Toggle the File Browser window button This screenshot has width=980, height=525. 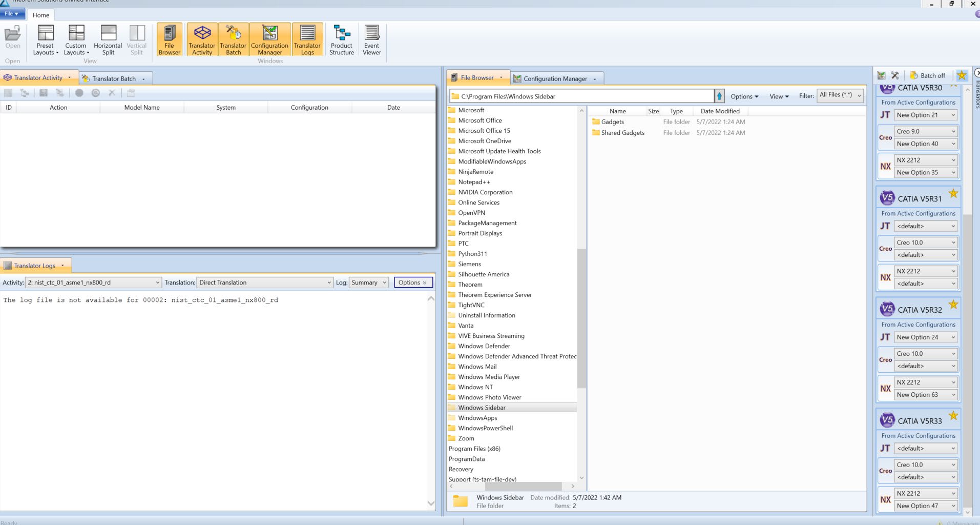pos(170,39)
